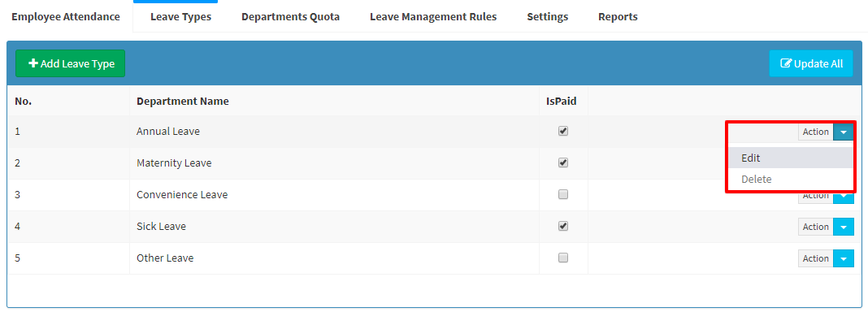The width and height of the screenshot is (868, 312).
Task: Click the edit pencil icon on Update All
Action: click(786, 63)
